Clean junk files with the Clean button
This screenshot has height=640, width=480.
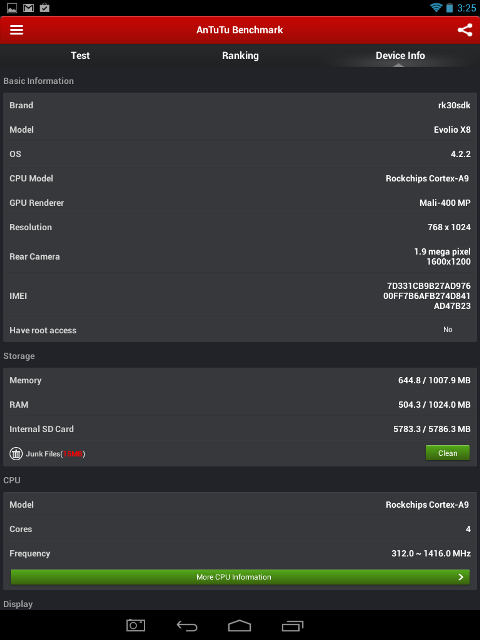448,453
